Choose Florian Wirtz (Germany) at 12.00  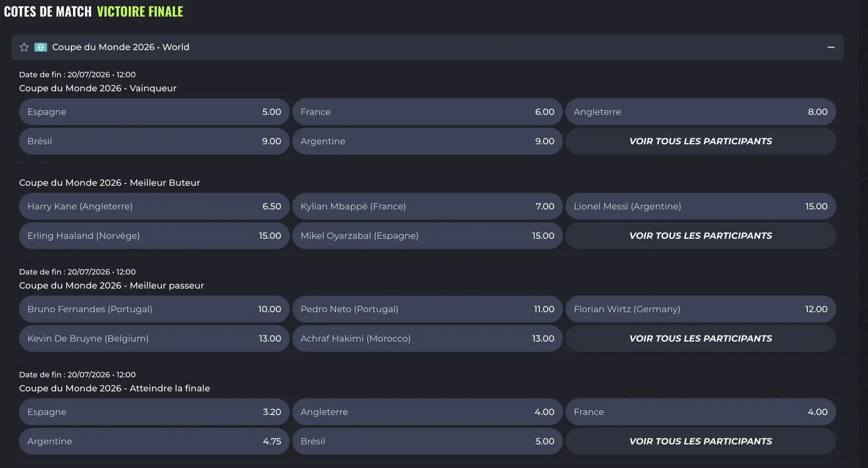tap(701, 309)
